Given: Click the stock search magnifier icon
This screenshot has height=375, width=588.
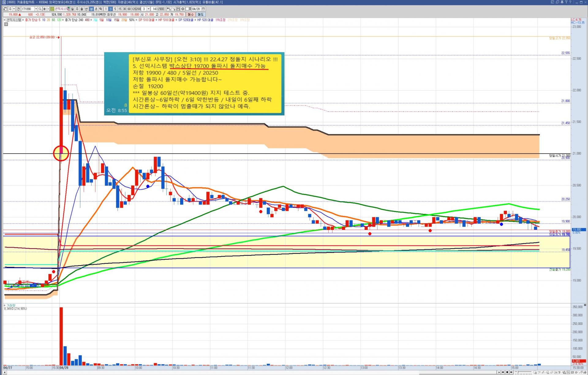Looking at the screenshot, I should click(x=40, y=9).
